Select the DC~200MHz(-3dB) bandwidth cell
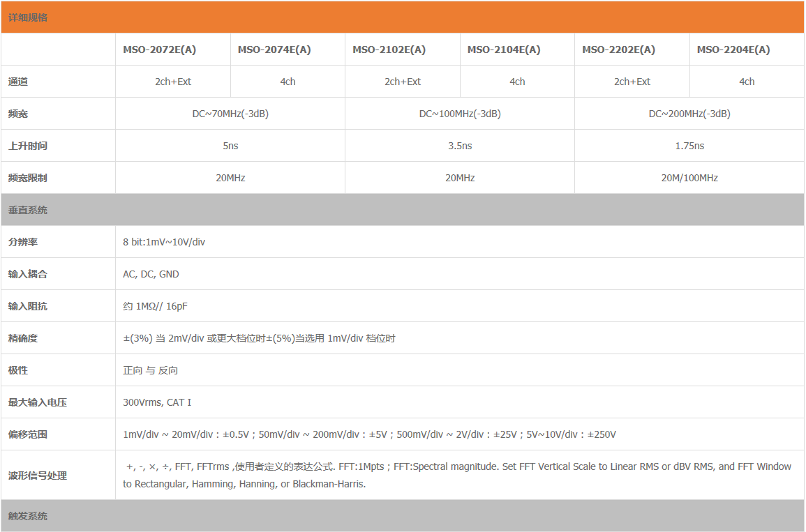The width and height of the screenshot is (806, 532). click(689, 114)
